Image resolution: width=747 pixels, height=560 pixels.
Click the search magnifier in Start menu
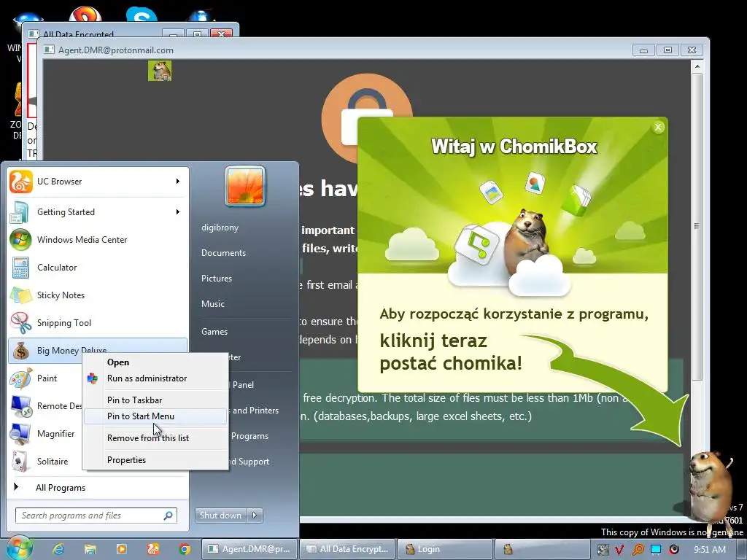click(x=169, y=516)
